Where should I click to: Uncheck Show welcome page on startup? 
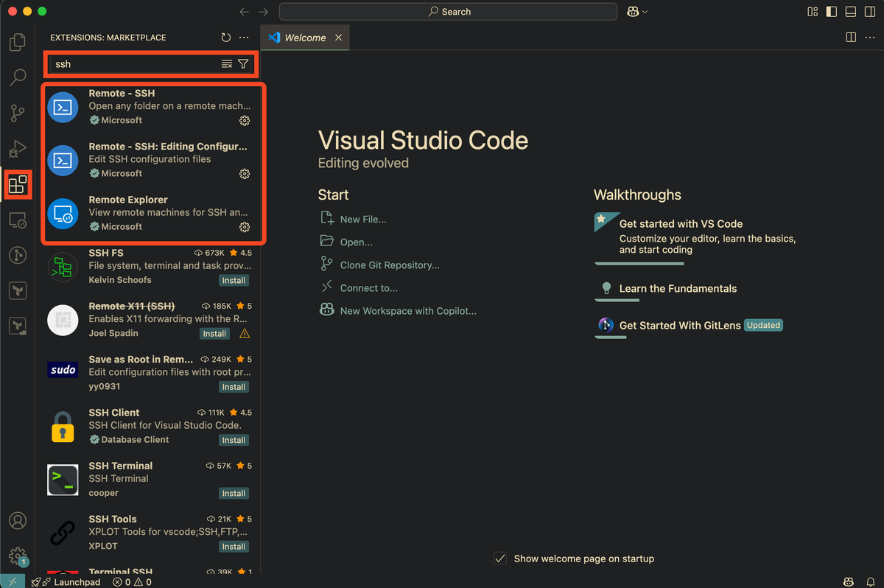(499, 559)
